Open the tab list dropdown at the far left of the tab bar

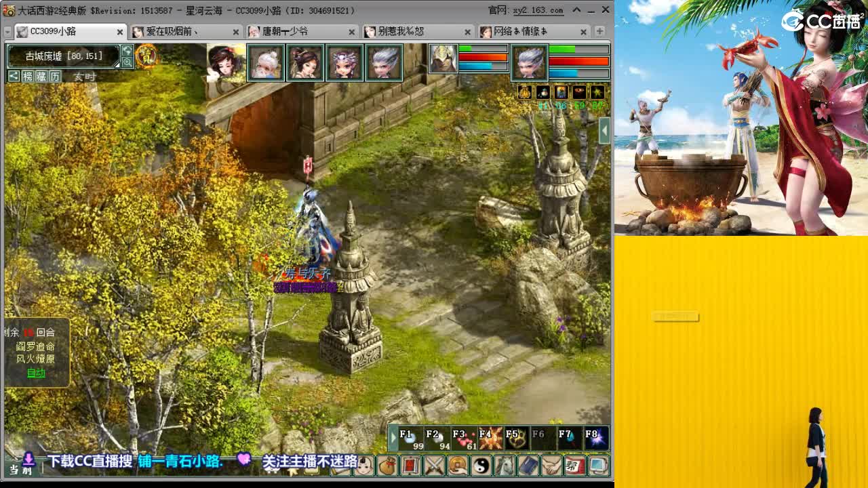(7, 32)
